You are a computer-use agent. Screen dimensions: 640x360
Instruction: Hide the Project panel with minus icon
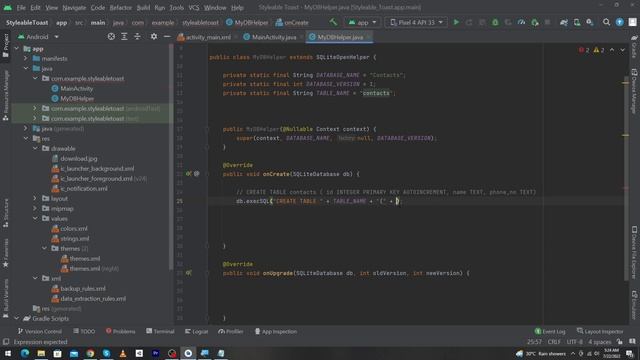(167, 37)
